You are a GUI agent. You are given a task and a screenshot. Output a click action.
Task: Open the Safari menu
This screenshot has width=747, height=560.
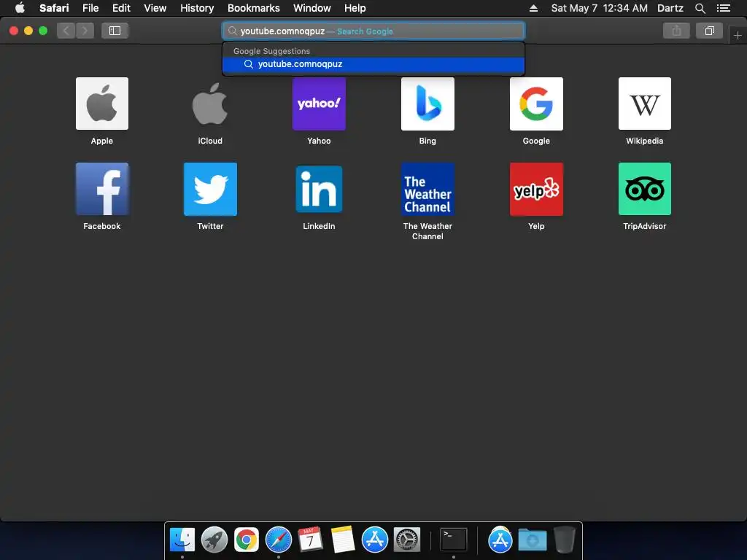point(54,8)
